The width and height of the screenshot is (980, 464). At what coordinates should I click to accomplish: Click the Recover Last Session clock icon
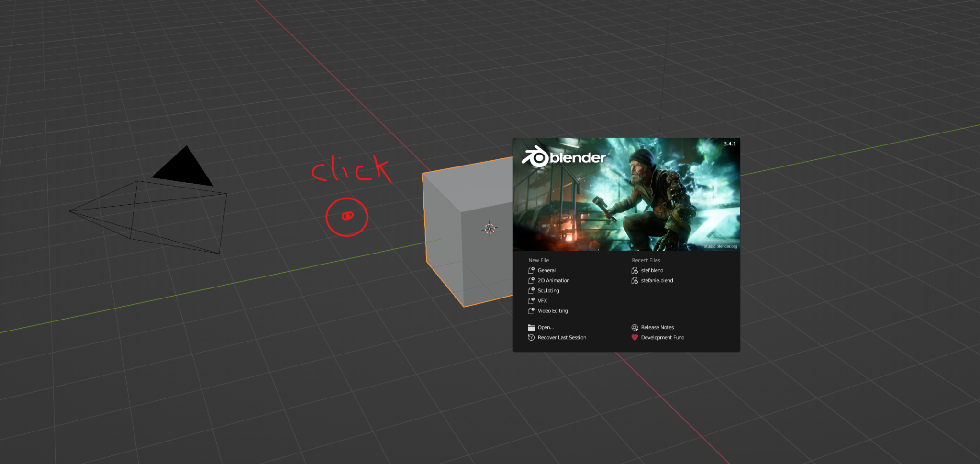click(x=531, y=337)
